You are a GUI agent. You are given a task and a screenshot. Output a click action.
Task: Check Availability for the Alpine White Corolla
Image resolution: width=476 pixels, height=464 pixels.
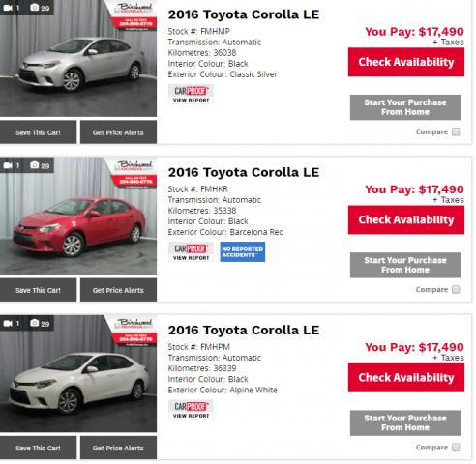pos(406,378)
